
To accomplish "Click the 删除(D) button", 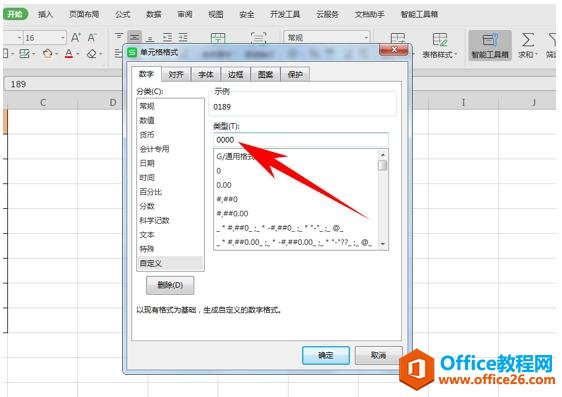I will 170,285.
